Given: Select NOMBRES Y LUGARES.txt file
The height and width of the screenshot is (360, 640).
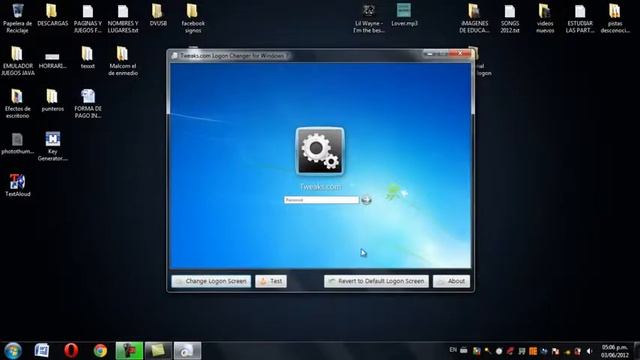Looking at the screenshot, I should click(x=123, y=18).
